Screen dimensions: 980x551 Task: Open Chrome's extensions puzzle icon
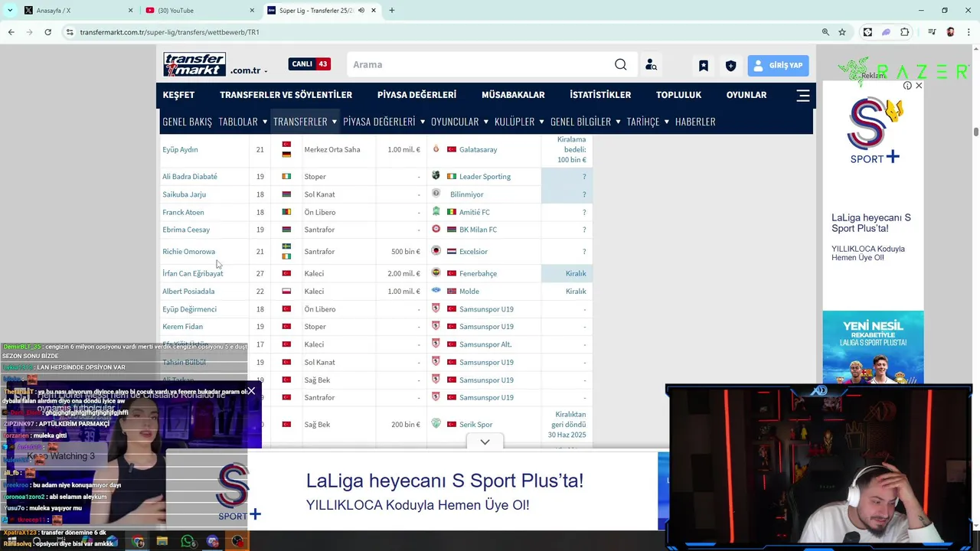click(x=905, y=32)
